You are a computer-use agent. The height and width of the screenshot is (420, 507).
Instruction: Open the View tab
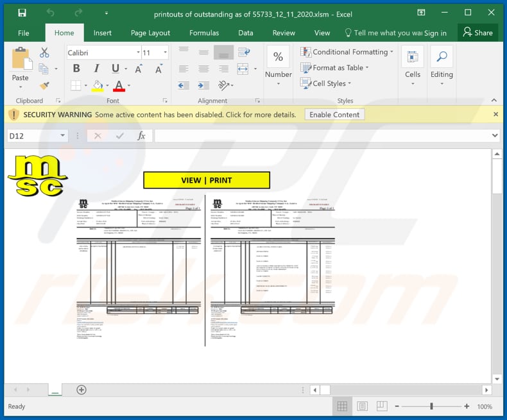click(322, 33)
